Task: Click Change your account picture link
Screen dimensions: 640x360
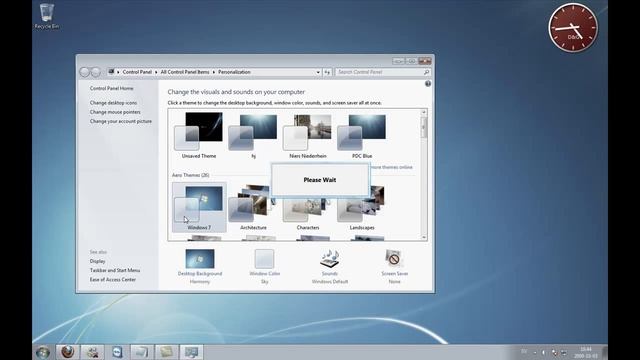Action: coord(121,121)
